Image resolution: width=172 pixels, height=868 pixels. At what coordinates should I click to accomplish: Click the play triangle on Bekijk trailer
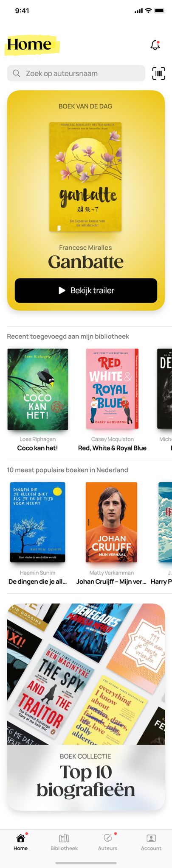62,290
